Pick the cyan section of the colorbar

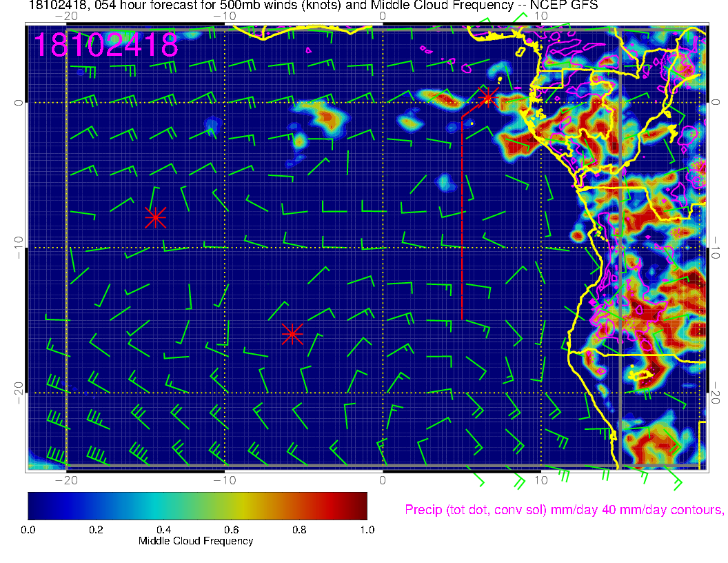point(156,506)
